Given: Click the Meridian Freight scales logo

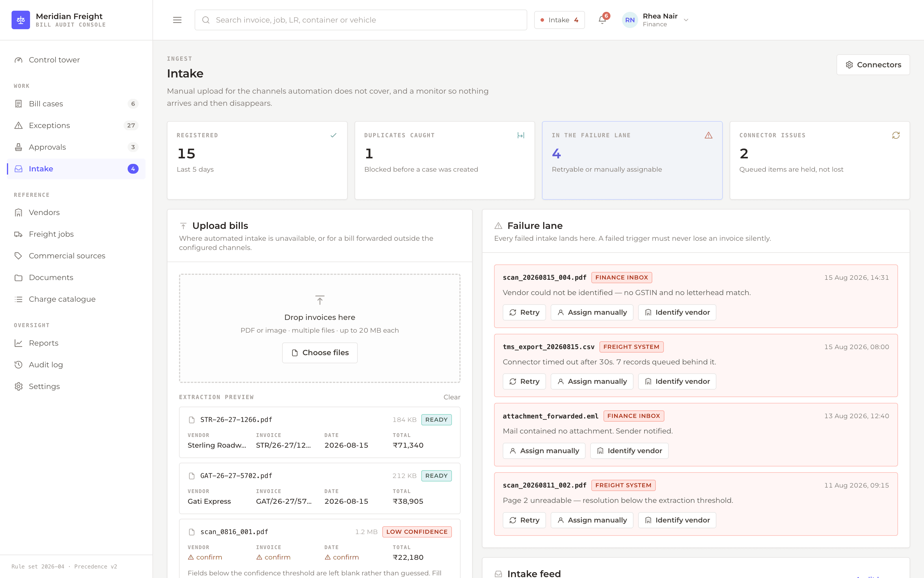Looking at the screenshot, I should 21,20.
